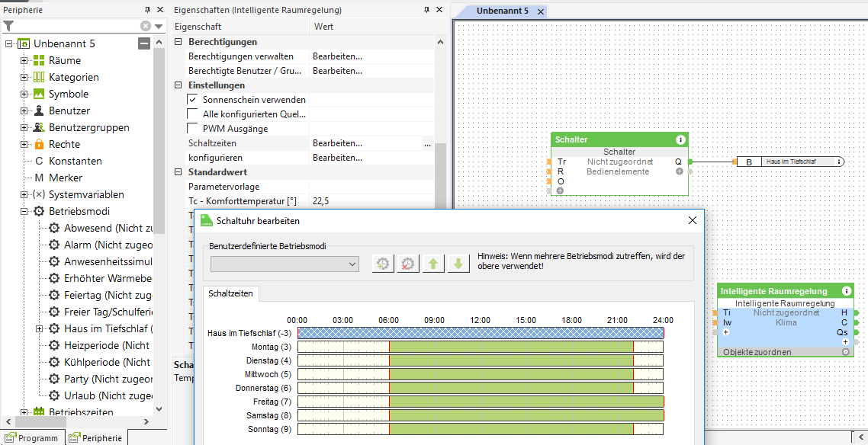Collapse the Berechtigungen property section
The image size is (868, 445).
[x=178, y=42]
